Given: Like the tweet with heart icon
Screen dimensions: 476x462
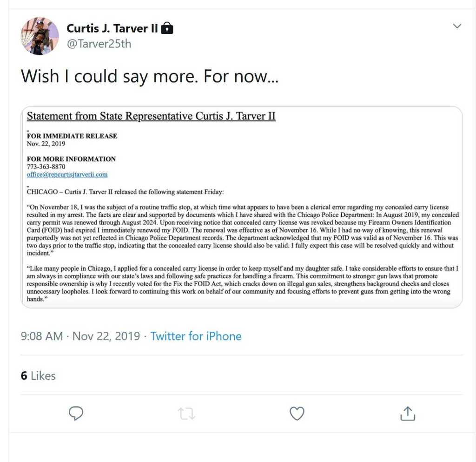Looking at the screenshot, I should click(297, 414).
